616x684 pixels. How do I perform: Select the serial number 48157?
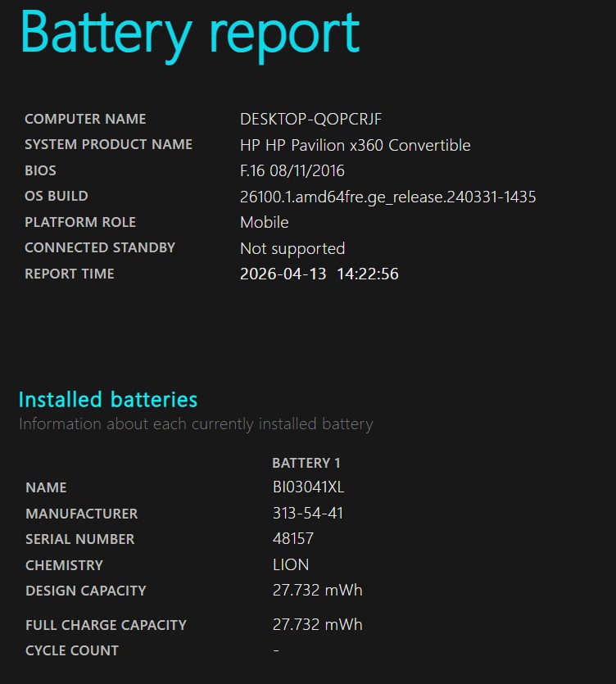pyautogui.click(x=292, y=539)
